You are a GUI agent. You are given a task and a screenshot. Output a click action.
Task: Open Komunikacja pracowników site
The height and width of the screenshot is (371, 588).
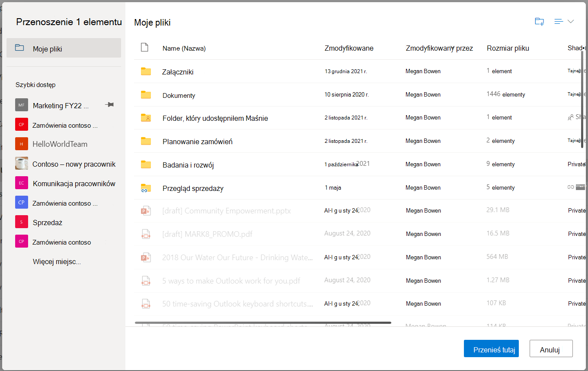(x=74, y=184)
